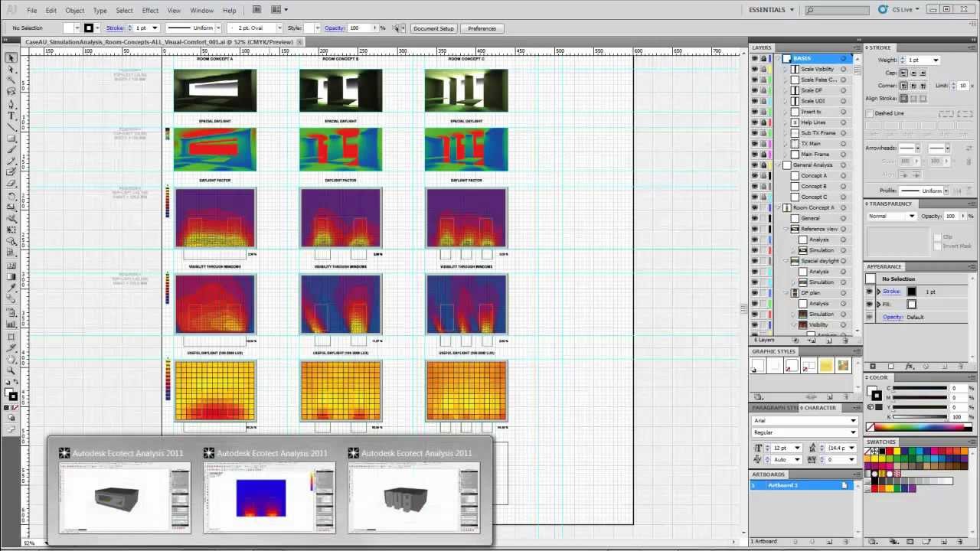
Task: Select the Eyedropper tool
Action: point(11,288)
